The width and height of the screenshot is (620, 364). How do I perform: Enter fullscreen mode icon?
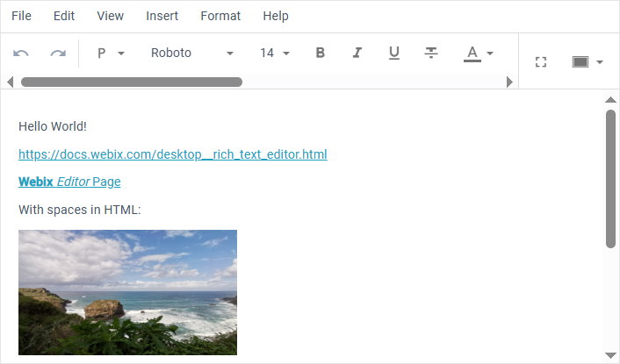(541, 62)
